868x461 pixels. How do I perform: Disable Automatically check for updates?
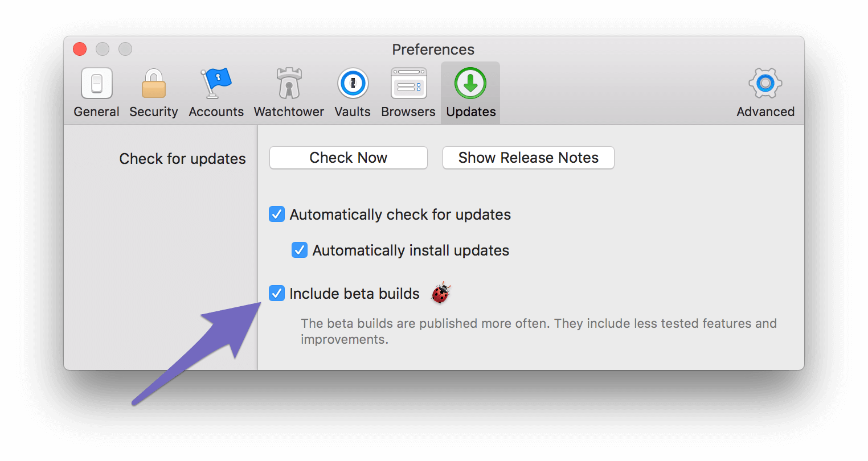pyautogui.click(x=276, y=214)
